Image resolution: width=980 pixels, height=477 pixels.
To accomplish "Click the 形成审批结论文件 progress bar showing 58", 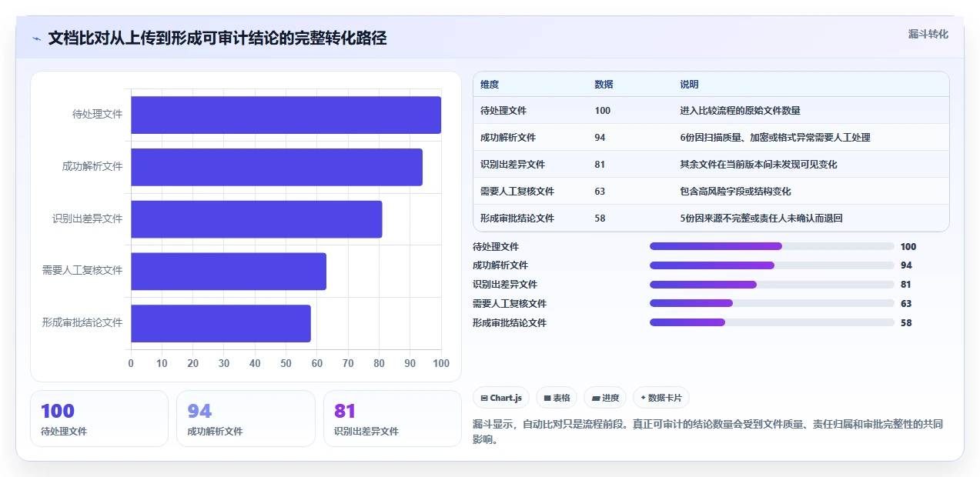I will 772,322.
